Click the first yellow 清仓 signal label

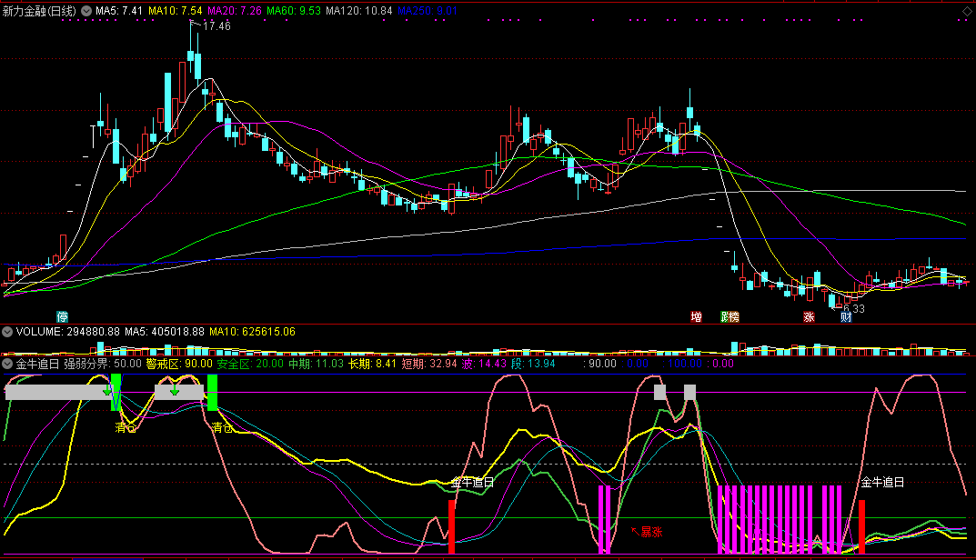[x=126, y=427]
